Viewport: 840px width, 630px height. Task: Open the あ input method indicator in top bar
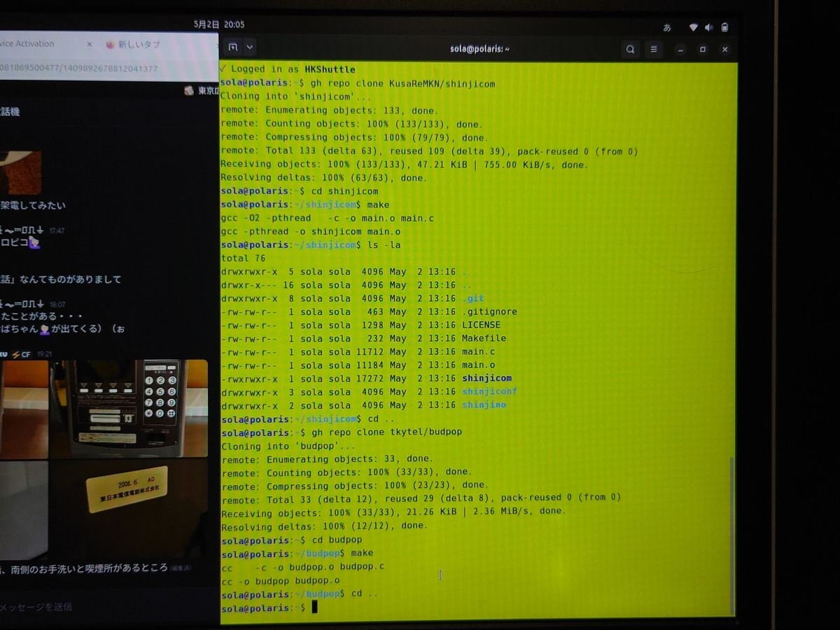[x=667, y=27]
